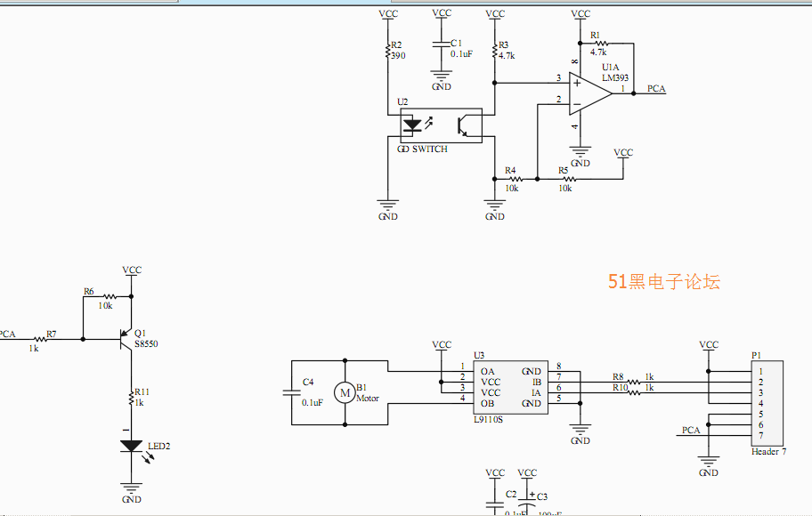812x516 pixels.
Task: Click the "L9110S" part name
Action: click(x=488, y=419)
